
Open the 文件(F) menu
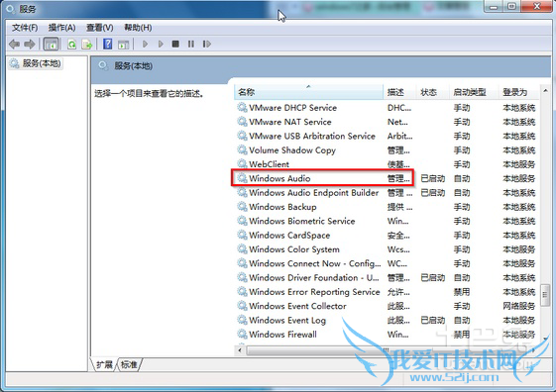[x=25, y=28]
